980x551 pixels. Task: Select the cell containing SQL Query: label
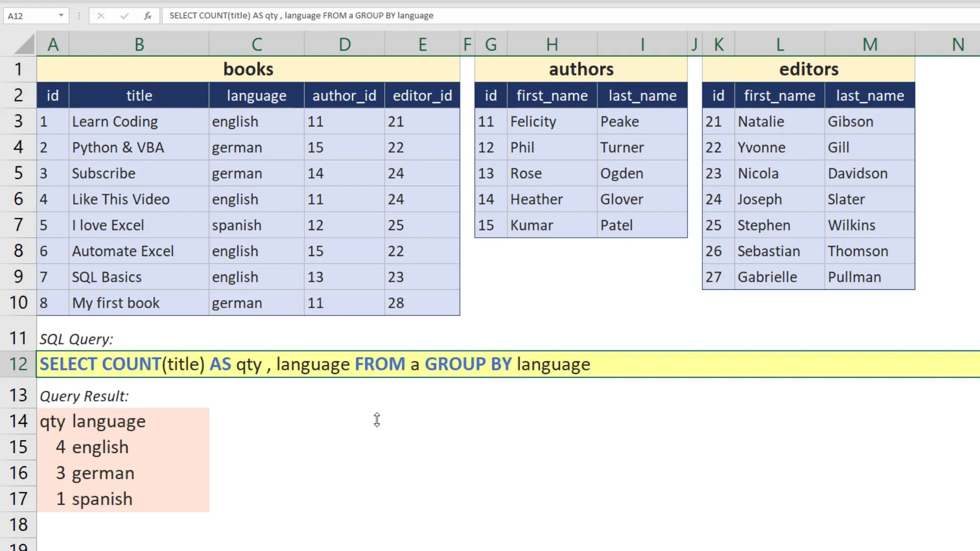(77, 338)
